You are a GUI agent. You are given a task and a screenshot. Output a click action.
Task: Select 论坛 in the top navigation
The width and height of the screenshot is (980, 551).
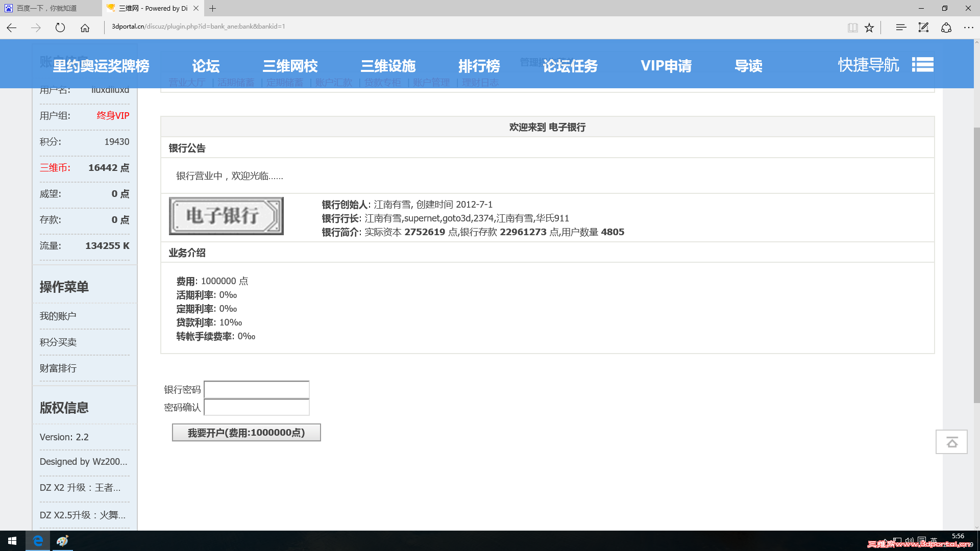[205, 65]
